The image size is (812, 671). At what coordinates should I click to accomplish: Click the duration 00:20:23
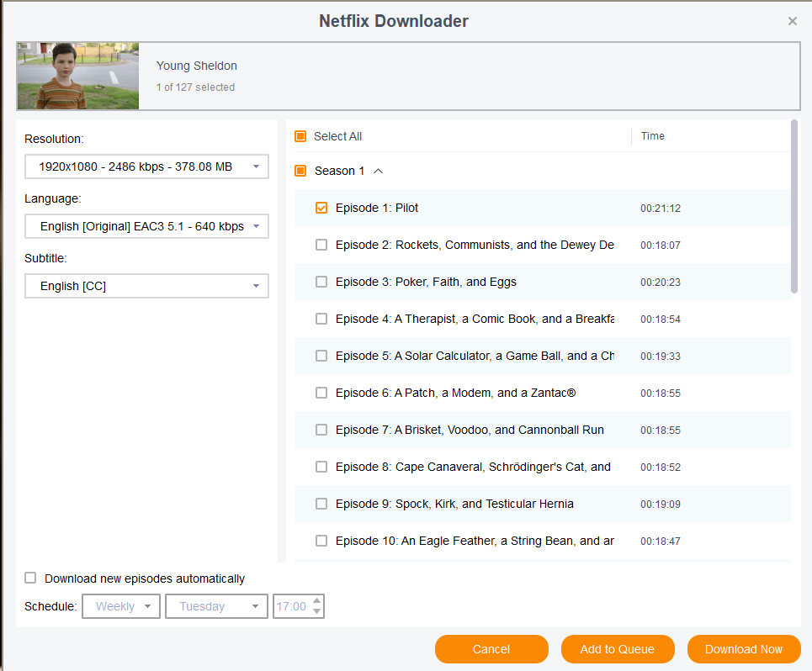pos(661,283)
